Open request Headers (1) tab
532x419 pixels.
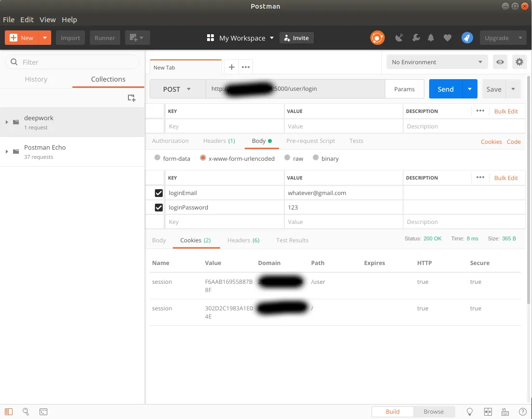219,141
